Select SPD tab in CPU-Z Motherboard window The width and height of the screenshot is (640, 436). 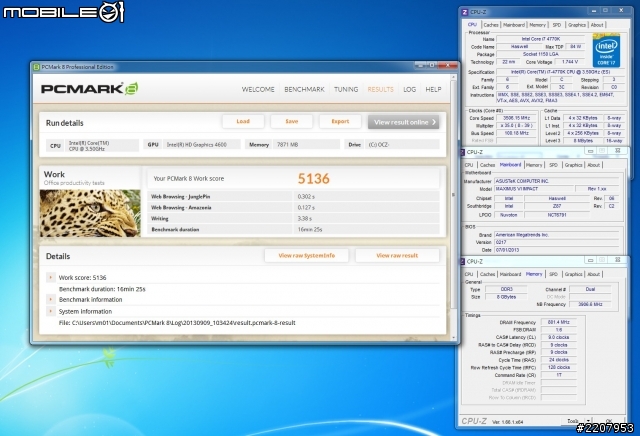coord(553,165)
